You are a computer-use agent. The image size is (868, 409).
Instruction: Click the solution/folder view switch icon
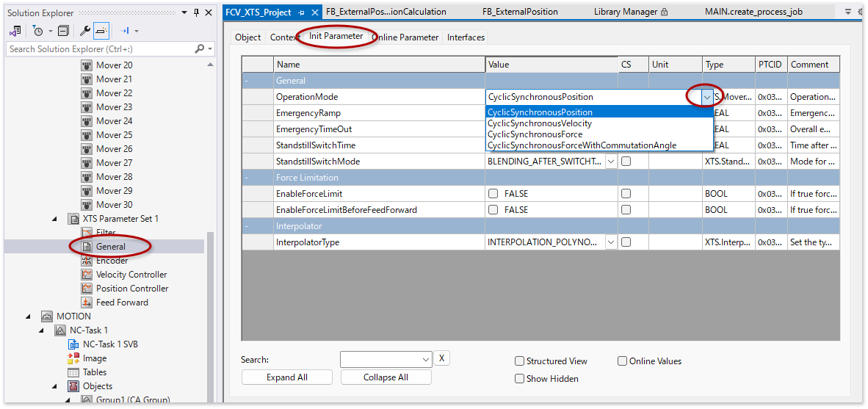[15, 31]
